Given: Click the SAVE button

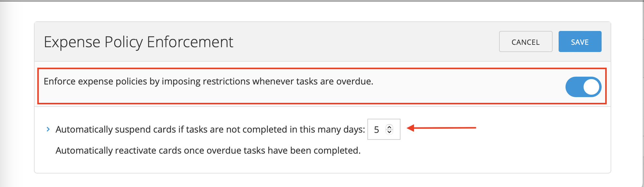Looking at the screenshot, I should 579,41.
